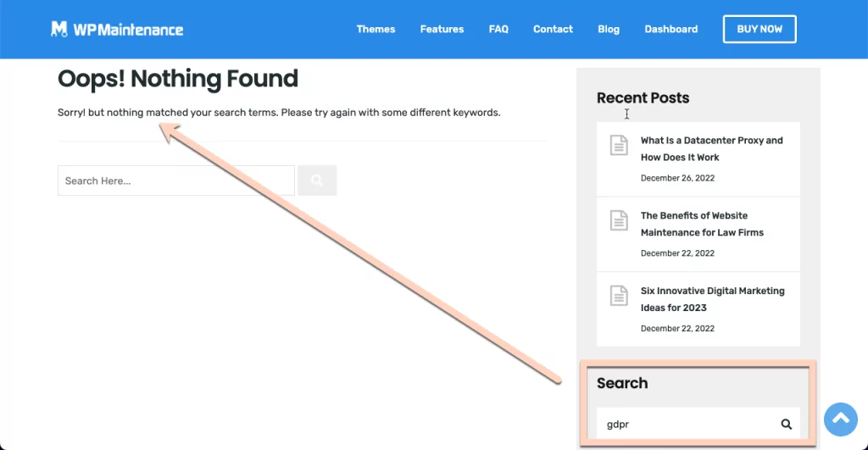Screen dimensions: 868x450
Task: Open post What Is a Datacenter Proxy
Action: pyautogui.click(x=712, y=149)
